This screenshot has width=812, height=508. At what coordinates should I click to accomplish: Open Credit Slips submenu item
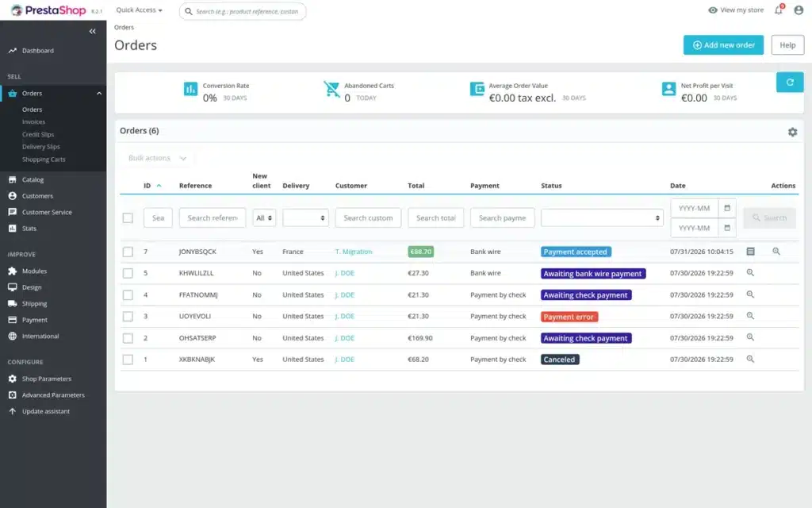(x=38, y=134)
